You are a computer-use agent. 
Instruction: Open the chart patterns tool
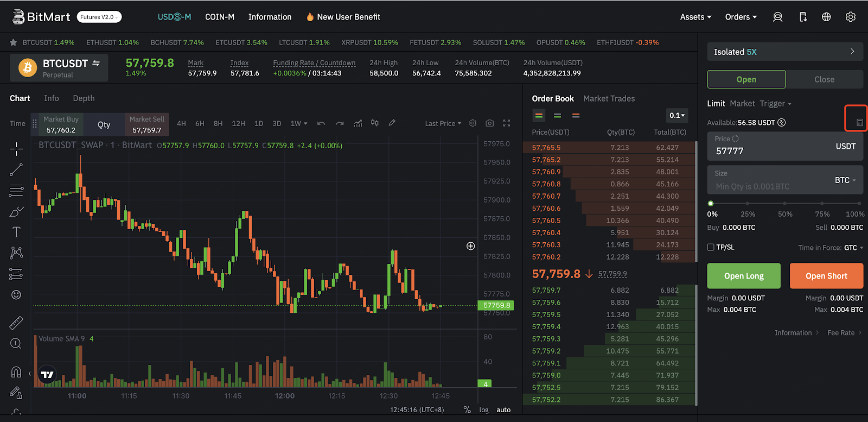click(x=16, y=253)
